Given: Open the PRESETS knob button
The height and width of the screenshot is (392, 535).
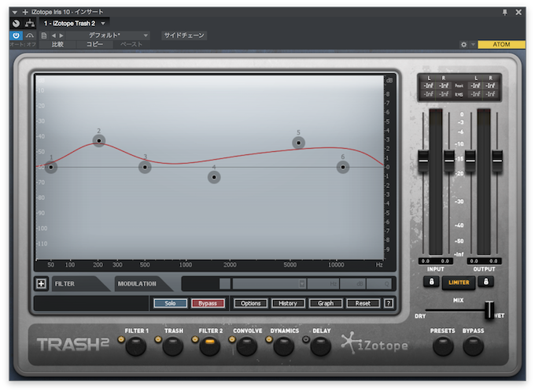Looking at the screenshot, I should pos(443,346).
